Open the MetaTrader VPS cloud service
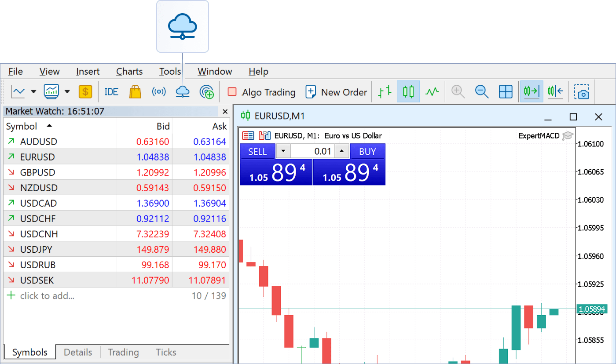This screenshot has height=364, width=616. point(183,91)
